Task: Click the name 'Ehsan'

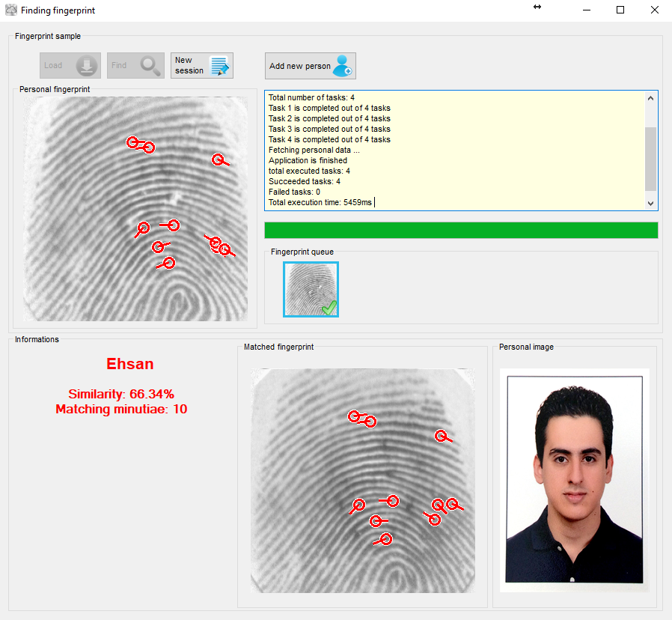Action: [130, 364]
